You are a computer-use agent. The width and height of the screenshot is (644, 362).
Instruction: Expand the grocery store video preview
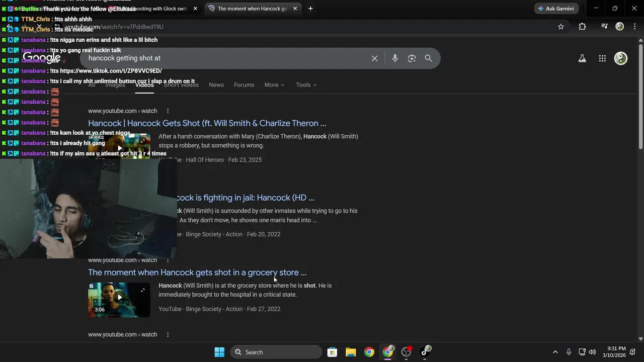142,290
